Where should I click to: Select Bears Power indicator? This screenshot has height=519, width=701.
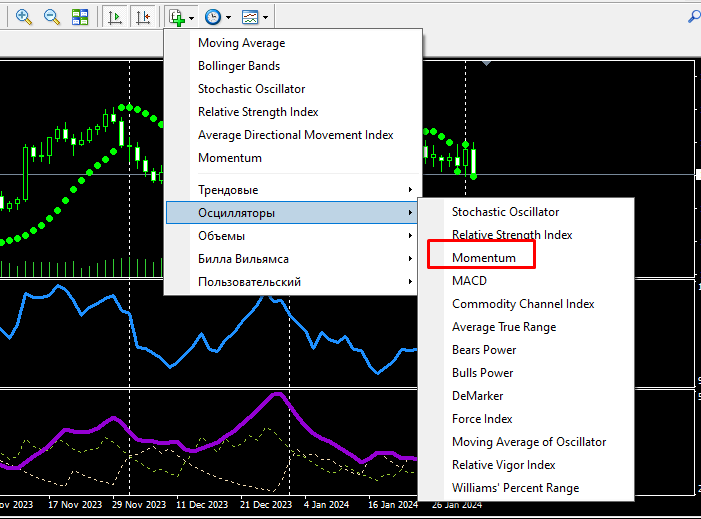526,350
